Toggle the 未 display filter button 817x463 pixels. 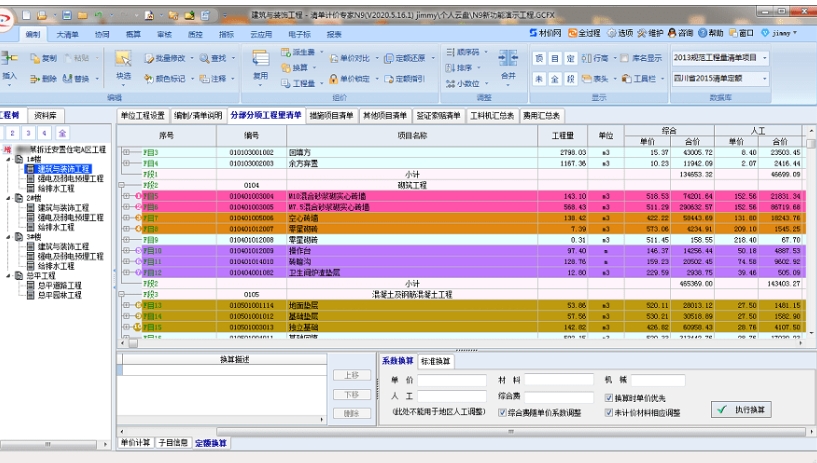(x=539, y=79)
